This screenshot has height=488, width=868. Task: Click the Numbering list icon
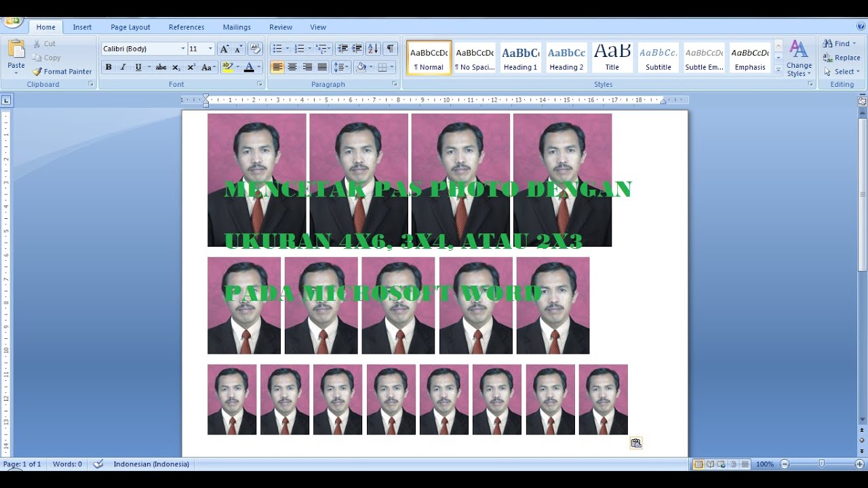[x=299, y=49]
